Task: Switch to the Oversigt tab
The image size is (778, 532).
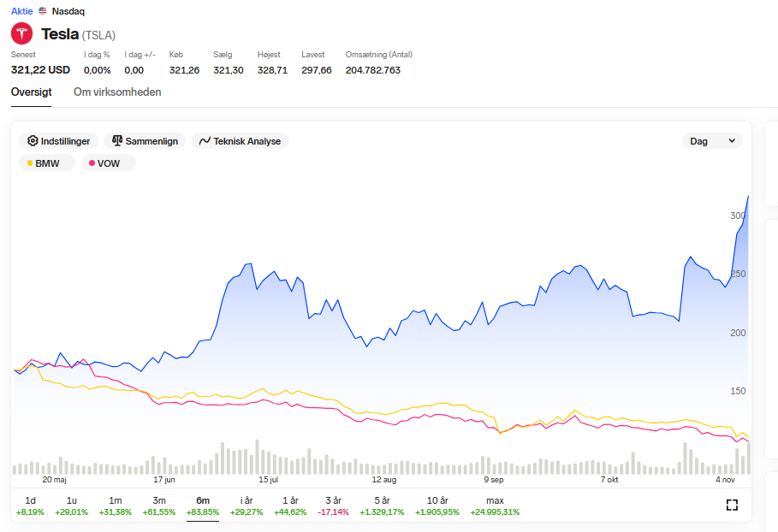Action: pos(32,92)
